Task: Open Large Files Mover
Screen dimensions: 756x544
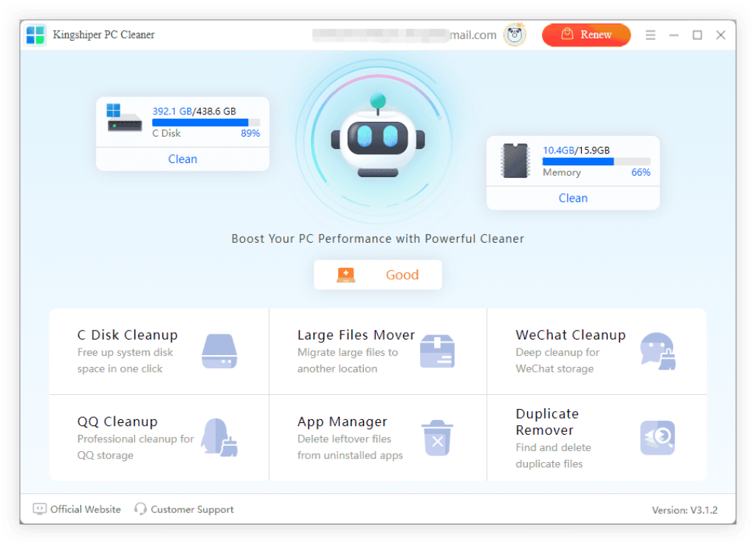Action: [x=378, y=351]
